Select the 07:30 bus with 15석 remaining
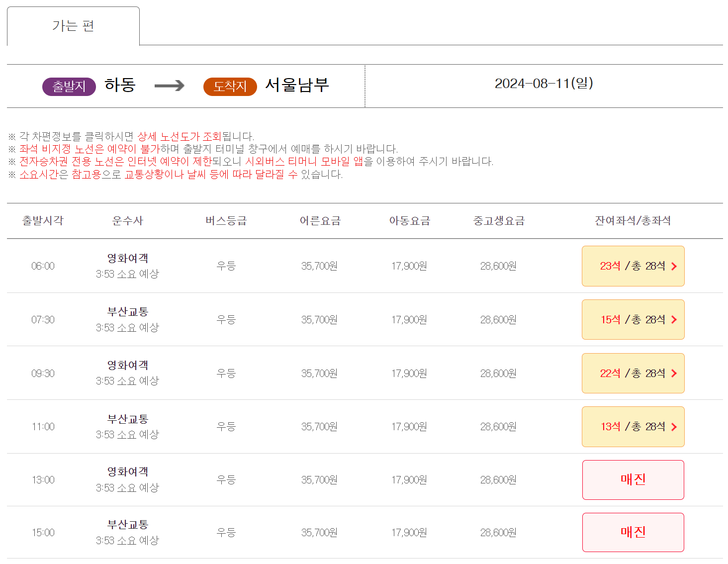728x564 pixels. [x=633, y=320]
